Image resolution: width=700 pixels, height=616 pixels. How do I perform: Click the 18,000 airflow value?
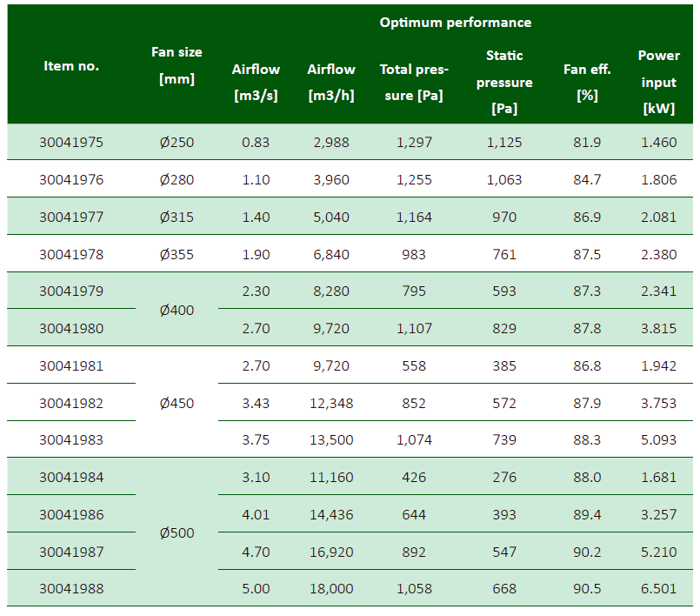click(x=331, y=589)
